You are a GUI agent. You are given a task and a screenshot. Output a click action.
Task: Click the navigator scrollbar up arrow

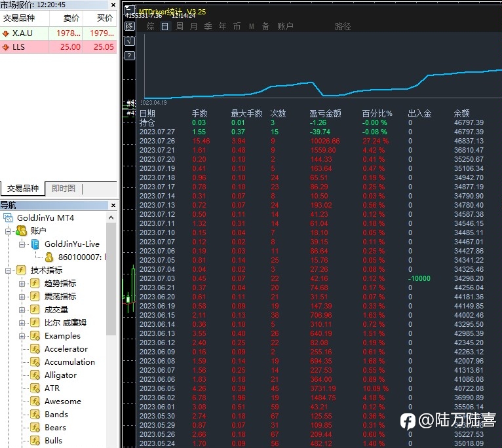pyautogui.click(x=111, y=217)
